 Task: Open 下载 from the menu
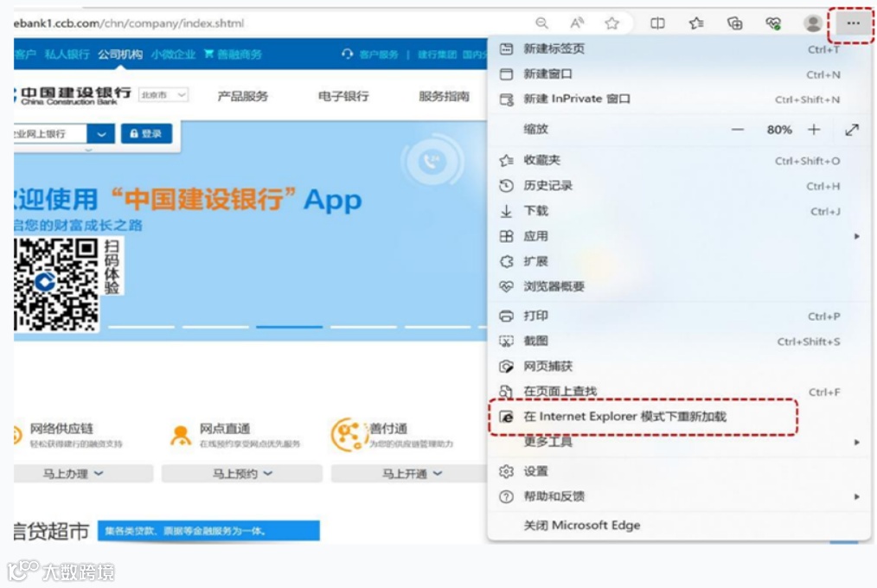tap(678, 211)
